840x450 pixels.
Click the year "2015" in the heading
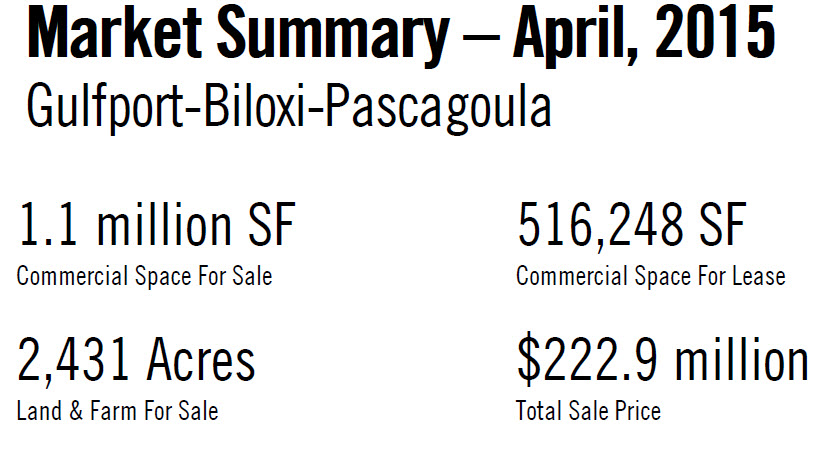click(x=715, y=32)
